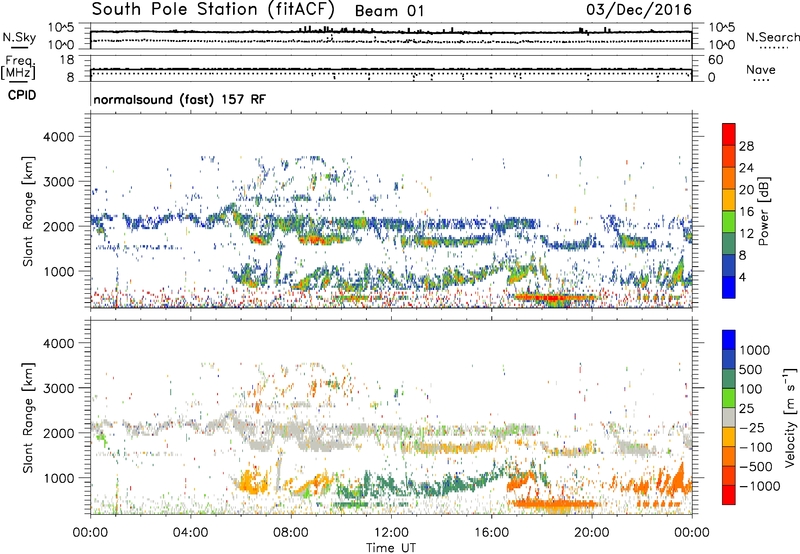This screenshot has height=554, width=800.
Task: Click the red high-power echo band near 18:00
Action: pyautogui.click(x=554, y=297)
